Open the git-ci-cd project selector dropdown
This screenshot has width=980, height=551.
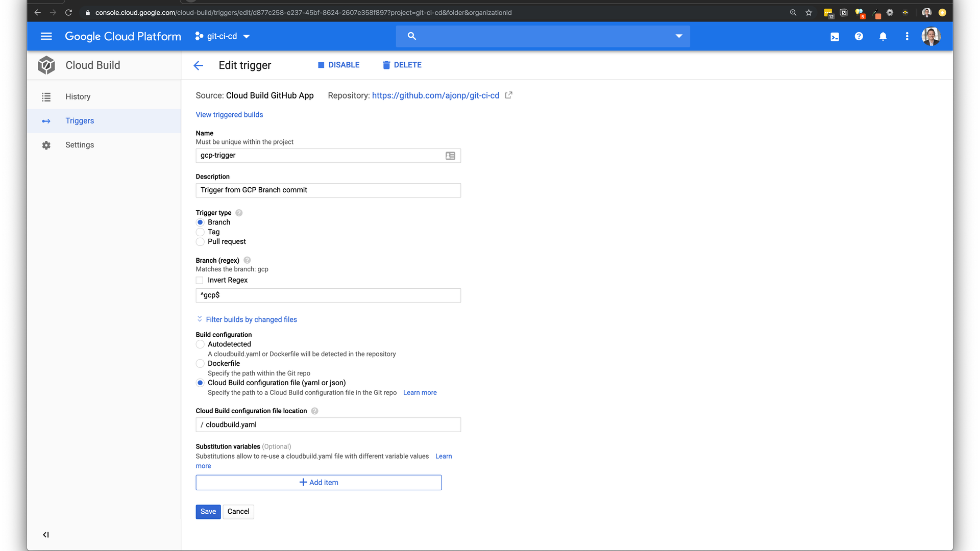223,36
